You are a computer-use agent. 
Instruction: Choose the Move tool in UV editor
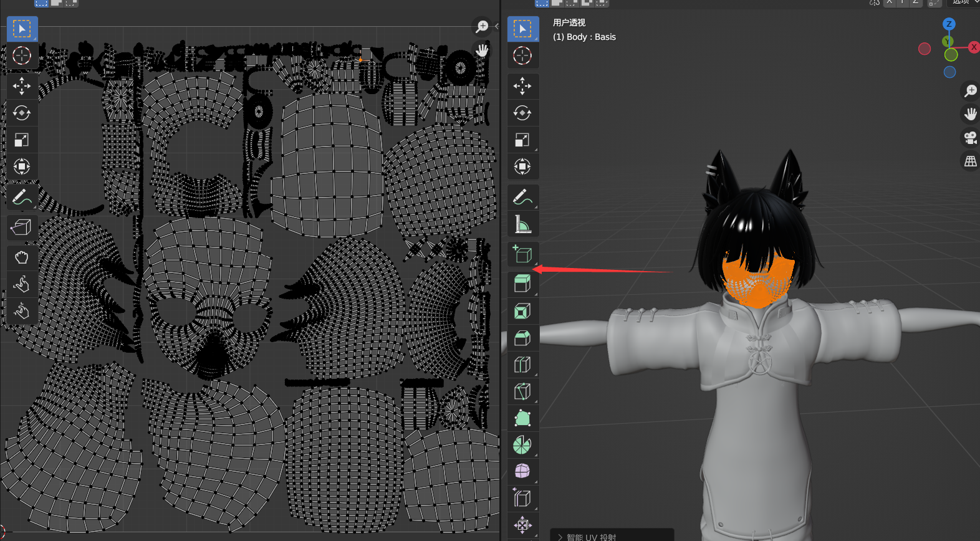22,86
